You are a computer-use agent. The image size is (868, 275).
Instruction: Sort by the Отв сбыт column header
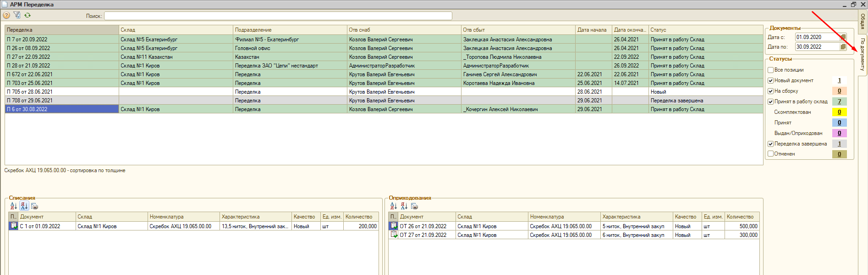(518, 30)
